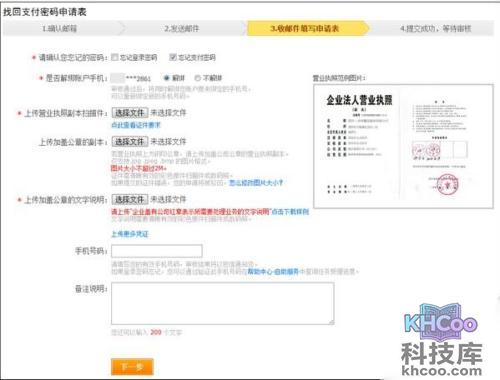Click the 请确认您忘记的密码 label
The width and height of the screenshot is (500, 380).
tap(73, 58)
